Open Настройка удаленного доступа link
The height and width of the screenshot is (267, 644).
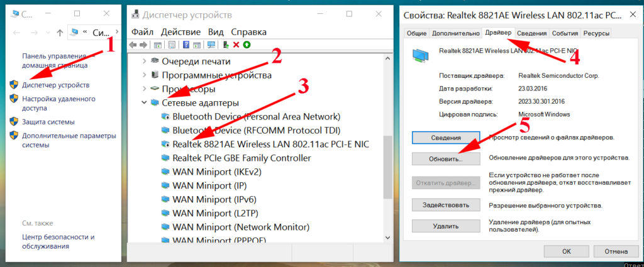(58, 104)
